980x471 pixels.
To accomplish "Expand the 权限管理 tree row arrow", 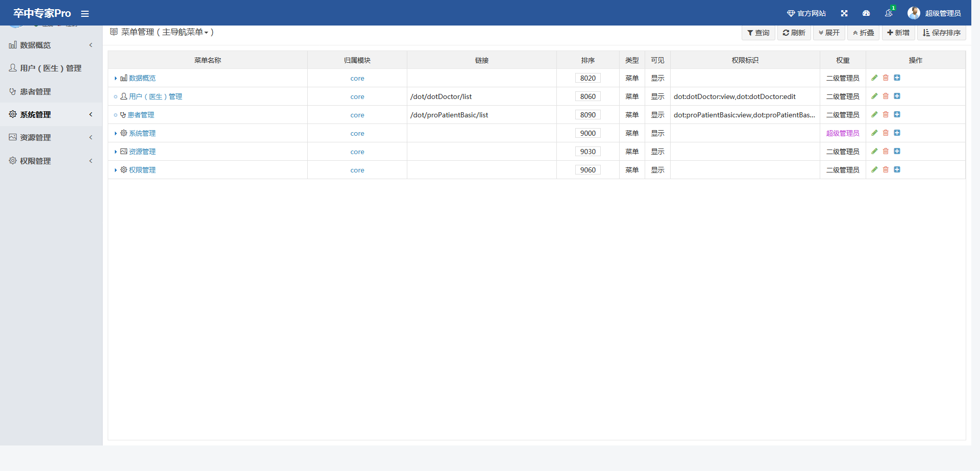I will [116, 170].
